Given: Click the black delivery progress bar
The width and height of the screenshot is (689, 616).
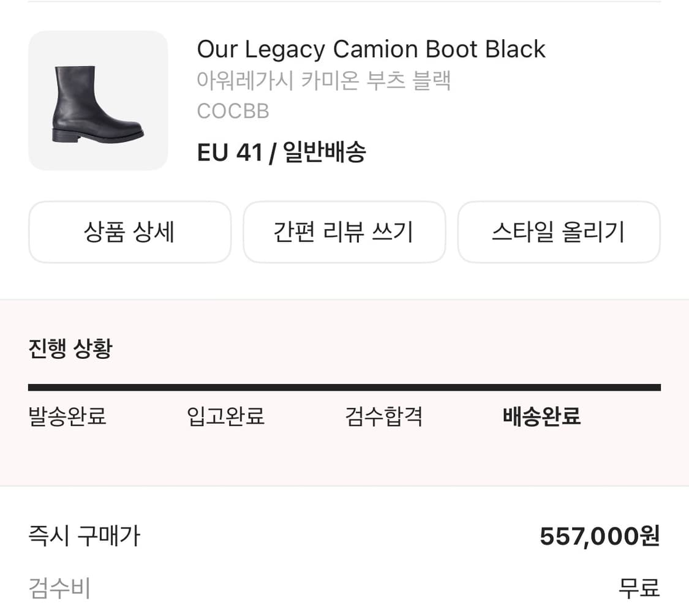Looking at the screenshot, I should pyautogui.click(x=344, y=387).
